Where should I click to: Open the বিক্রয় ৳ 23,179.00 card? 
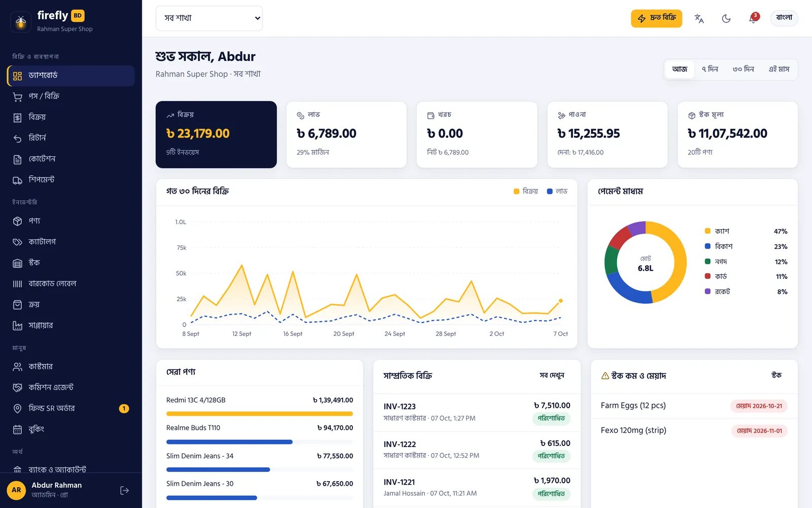[216, 135]
